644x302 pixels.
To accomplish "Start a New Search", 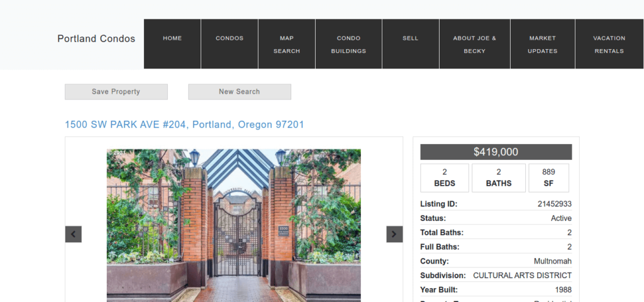I will (240, 92).
